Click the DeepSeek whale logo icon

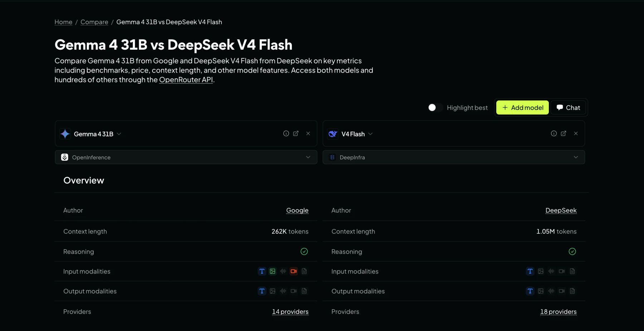coord(333,134)
